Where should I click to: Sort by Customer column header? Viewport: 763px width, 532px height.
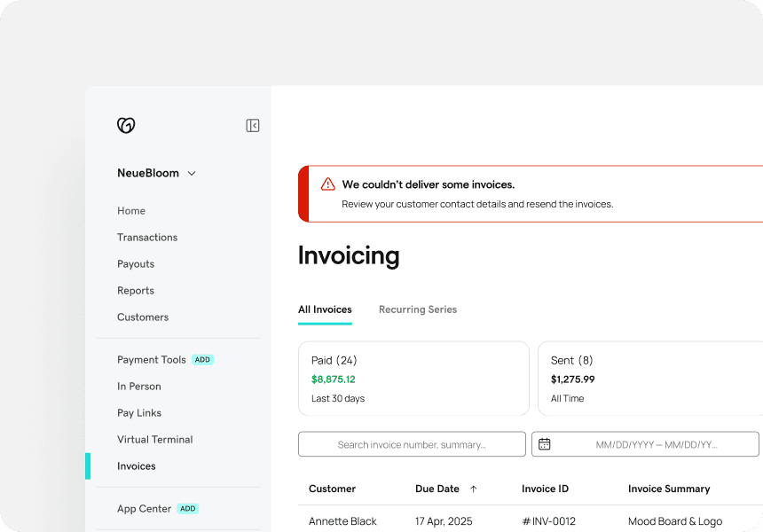(x=333, y=489)
